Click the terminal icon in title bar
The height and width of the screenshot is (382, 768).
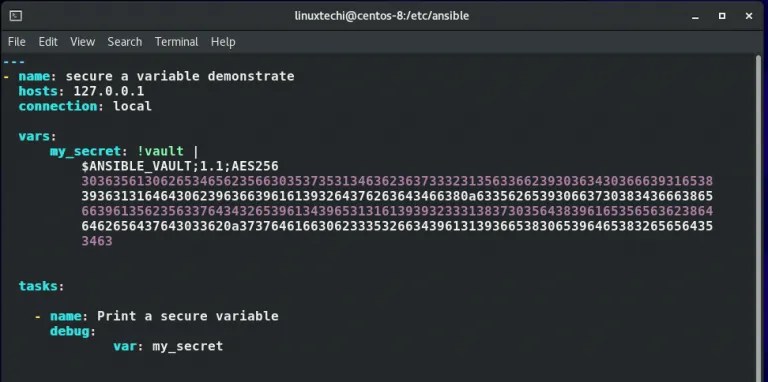click(16, 16)
